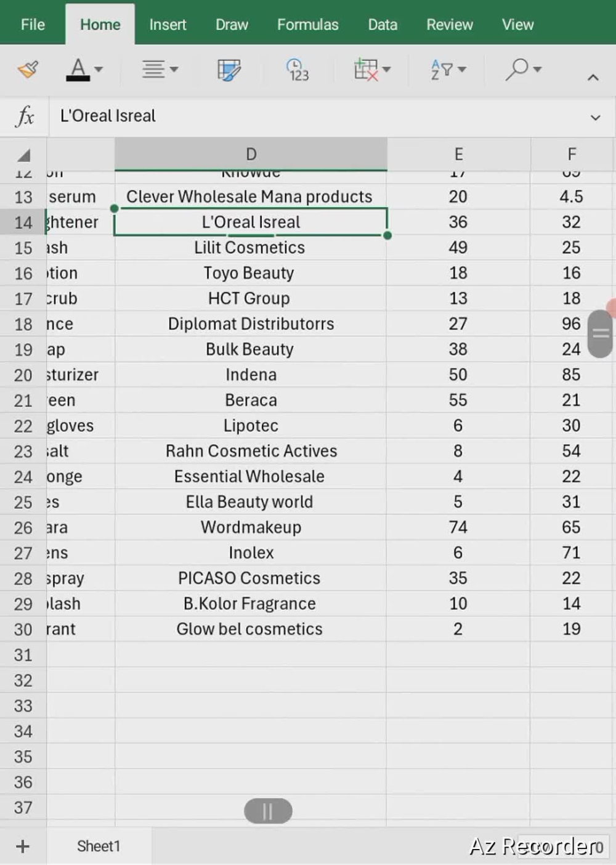Select cell Lipotec

251,426
